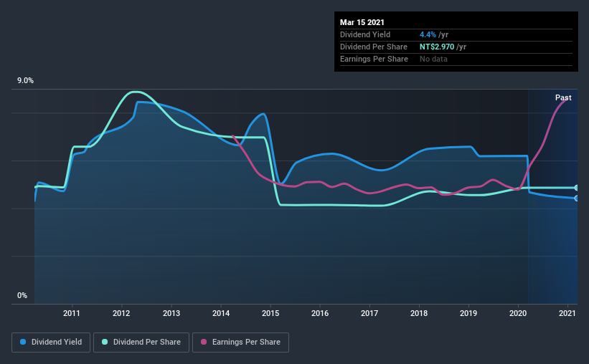Click the 2011 x-axis label
The image size is (589, 364).
[x=72, y=313]
